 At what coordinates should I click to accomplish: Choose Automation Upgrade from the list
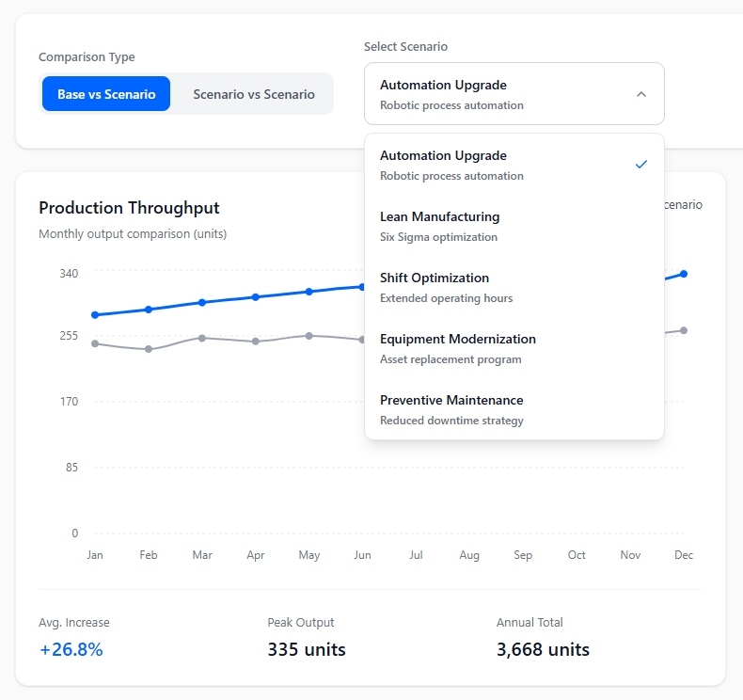coord(498,165)
